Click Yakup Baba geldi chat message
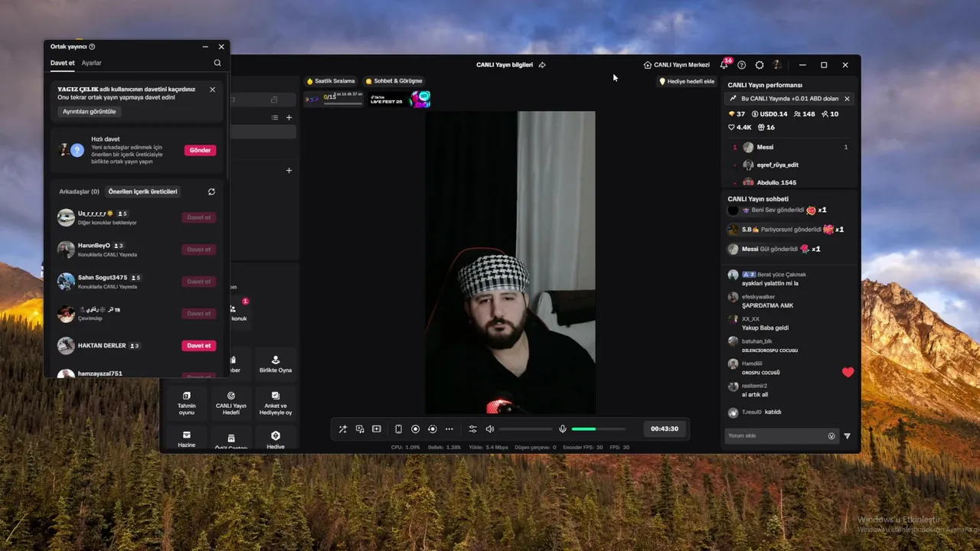Screen dimensions: 980x551 765,328
